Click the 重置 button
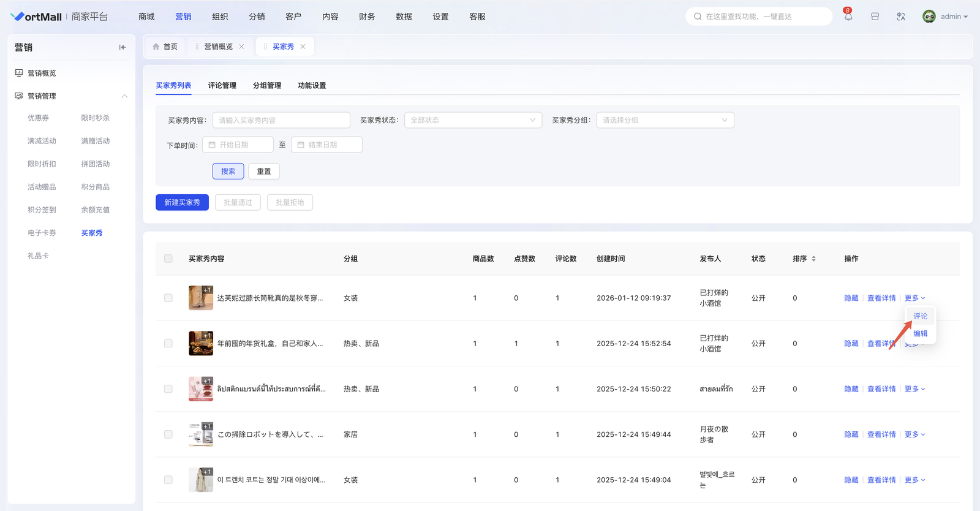Viewport: 980px width, 511px height. (264, 172)
